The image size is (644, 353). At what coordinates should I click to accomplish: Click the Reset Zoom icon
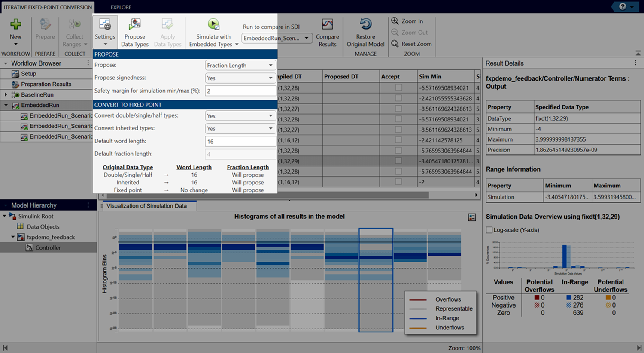coord(395,44)
